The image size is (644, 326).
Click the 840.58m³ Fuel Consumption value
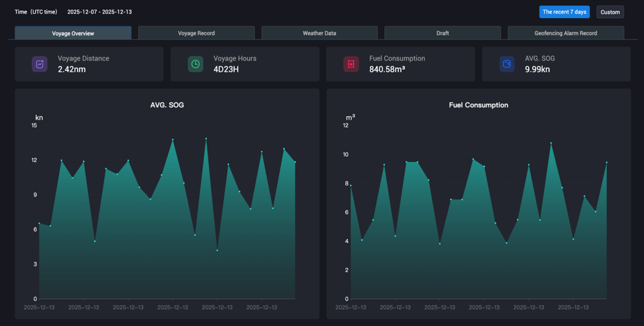click(387, 69)
